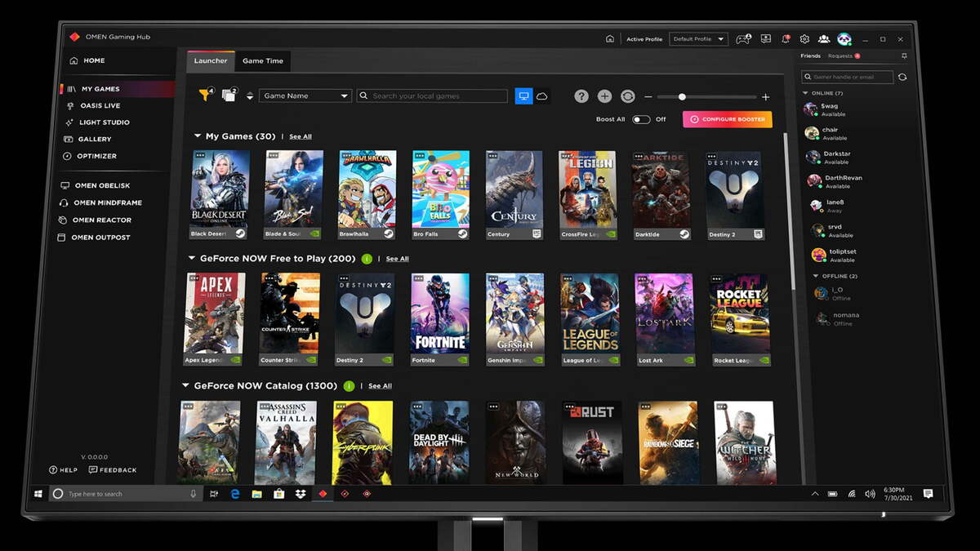Click the home icon in the title bar
Image resolution: width=980 pixels, height=551 pixels.
tap(609, 38)
